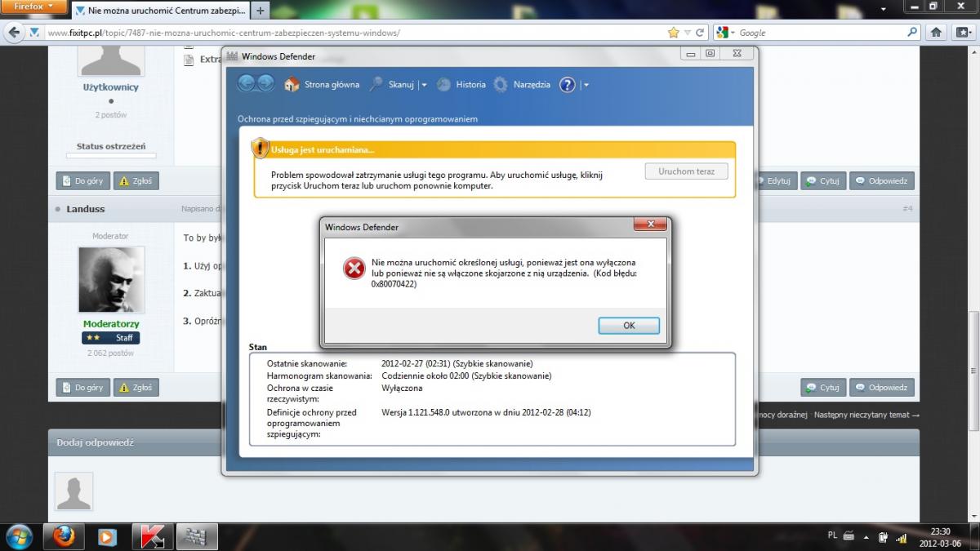
Task: Click Zgłoś below the Moderator avatar
Action: tap(136, 388)
